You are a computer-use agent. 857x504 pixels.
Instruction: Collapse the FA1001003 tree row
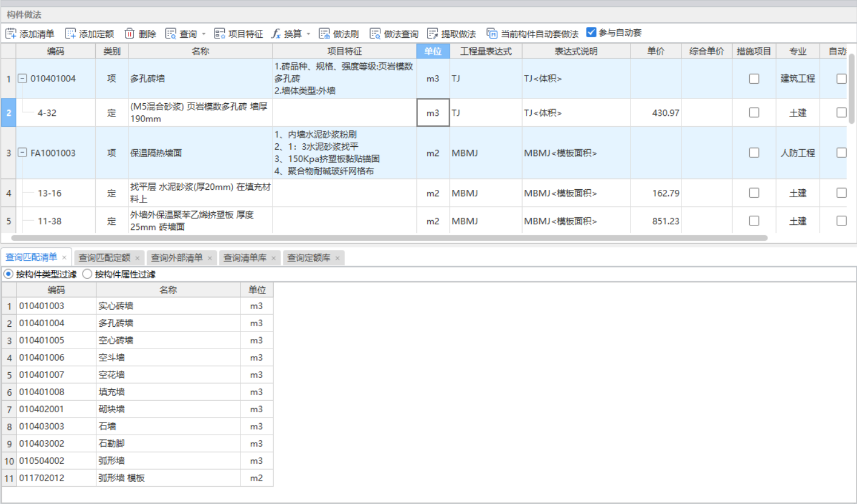[x=22, y=153]
